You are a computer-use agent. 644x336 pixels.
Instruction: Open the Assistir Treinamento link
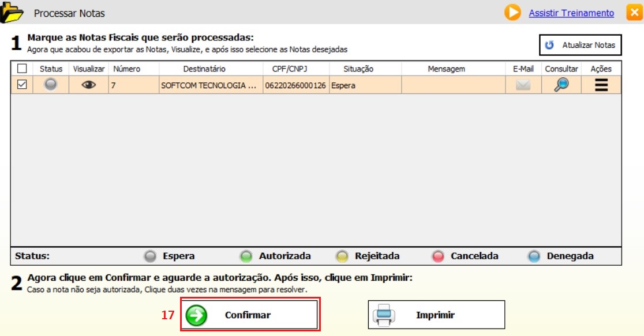tap(571, 13)
